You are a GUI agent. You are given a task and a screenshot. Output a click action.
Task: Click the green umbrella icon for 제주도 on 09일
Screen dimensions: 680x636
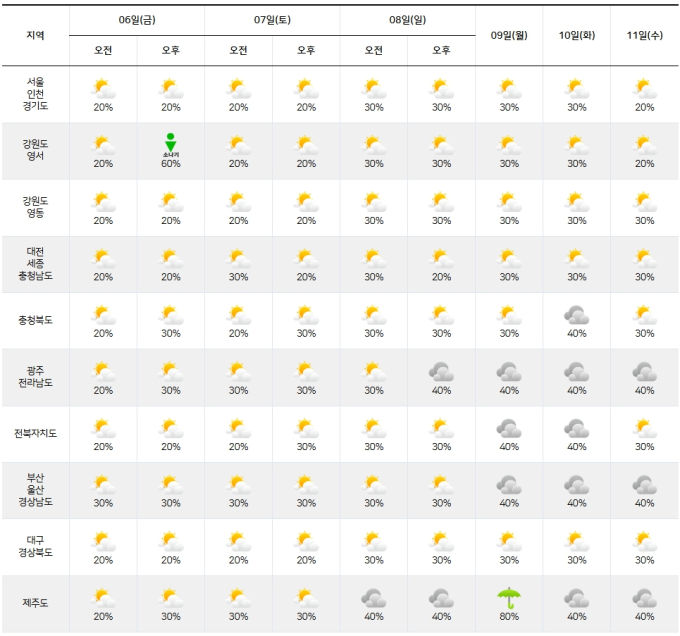pos(509,598)
